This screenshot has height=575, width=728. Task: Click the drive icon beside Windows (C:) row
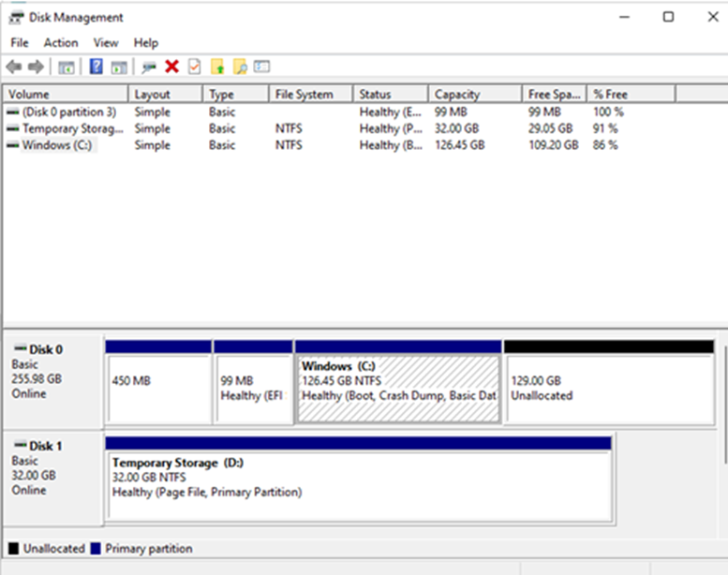pyautogui.click(x=13, y=145)
